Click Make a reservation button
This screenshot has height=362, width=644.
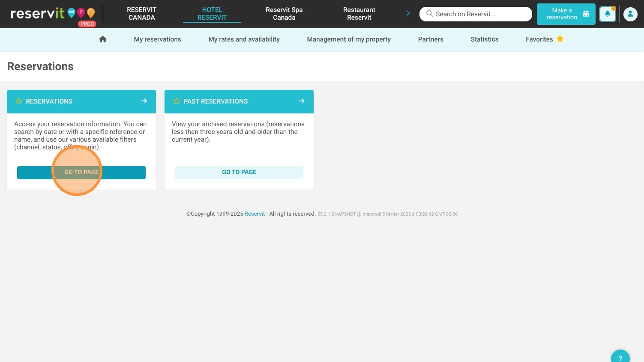pos(566,14)
